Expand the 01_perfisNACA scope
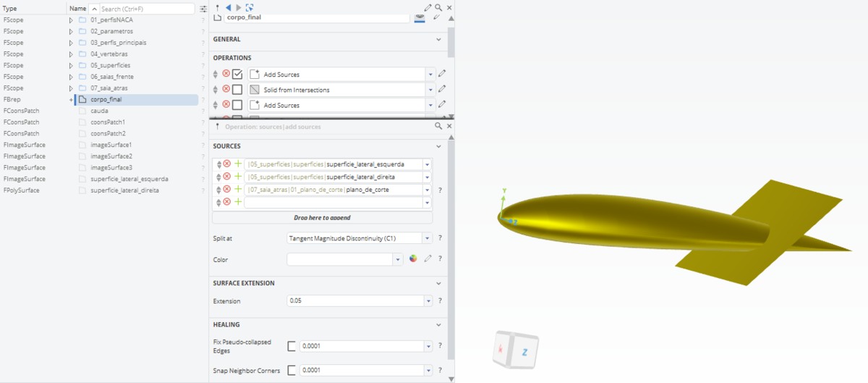This screenshot has width=868, height=383. (x=71, y=20)
